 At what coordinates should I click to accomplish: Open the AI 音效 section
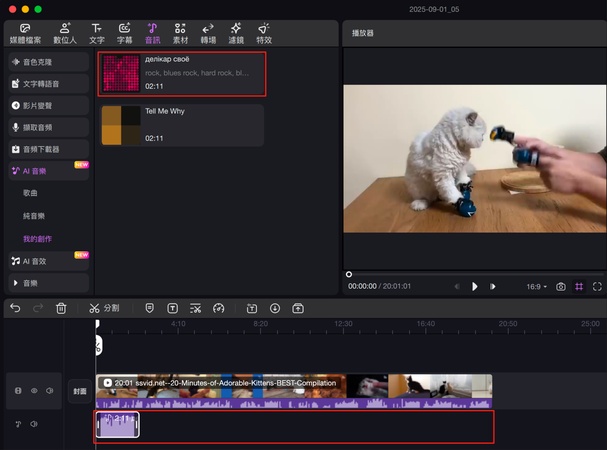(x=49, y=261)
